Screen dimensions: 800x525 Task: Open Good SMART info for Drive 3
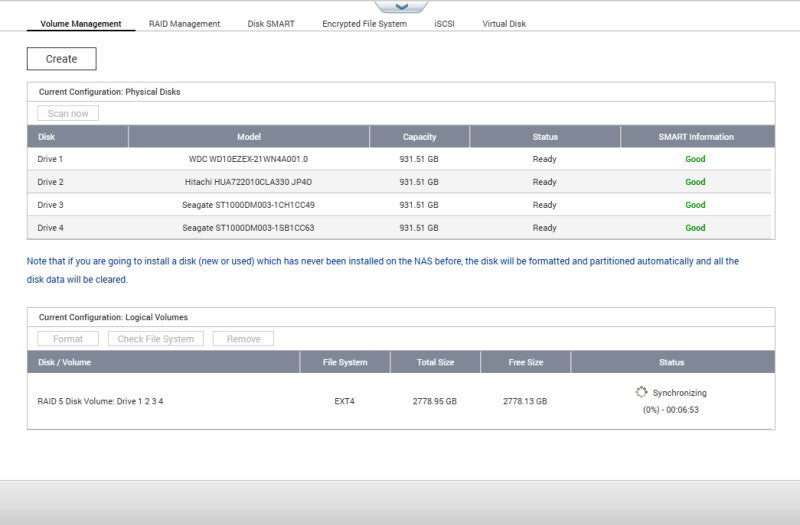click(x=695, y=205)
